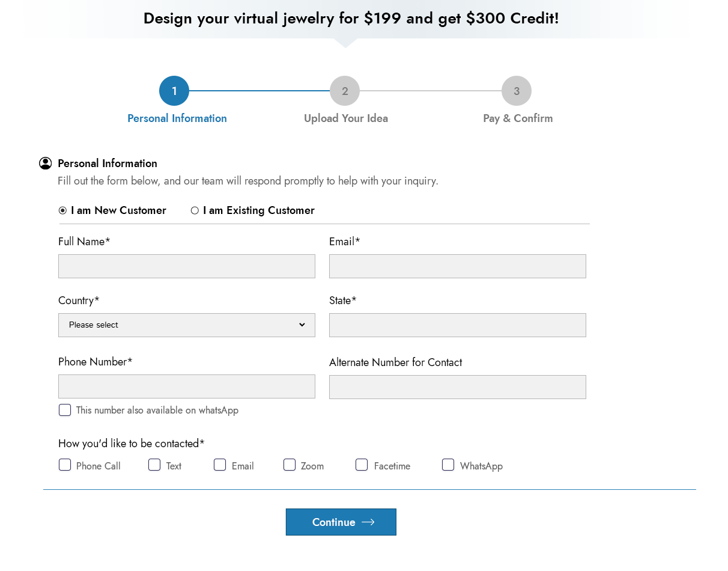This screenshot has height=571, width=728.
Task: Select Zoom as contact method
Action: coord(290,465)
